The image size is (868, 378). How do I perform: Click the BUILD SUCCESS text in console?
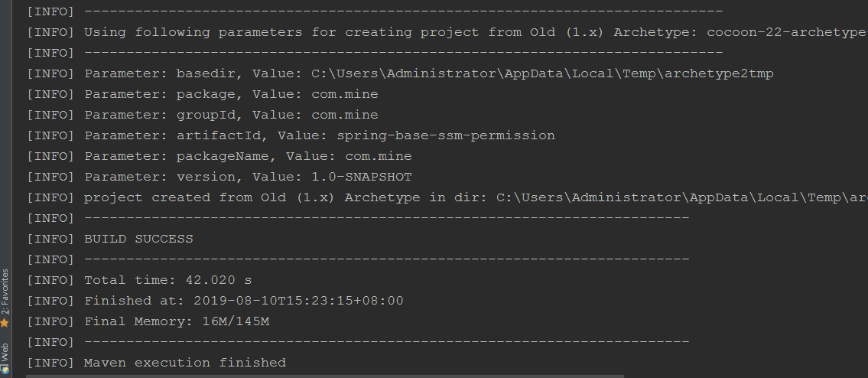pyautogui.click(x=138, y=239)
